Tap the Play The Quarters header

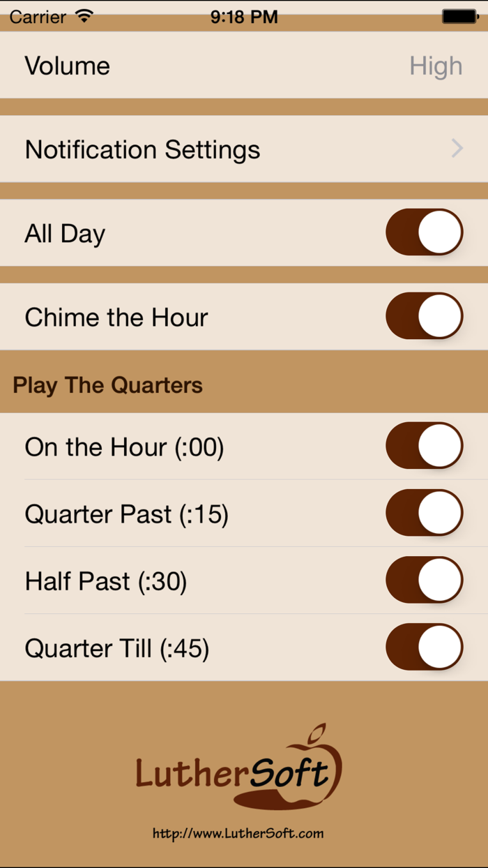point(108,385)
